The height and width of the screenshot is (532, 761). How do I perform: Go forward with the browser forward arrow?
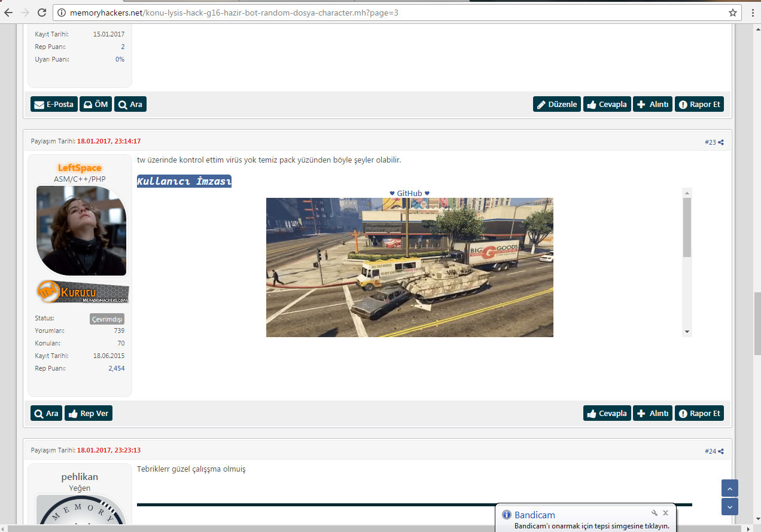(25, 13)
